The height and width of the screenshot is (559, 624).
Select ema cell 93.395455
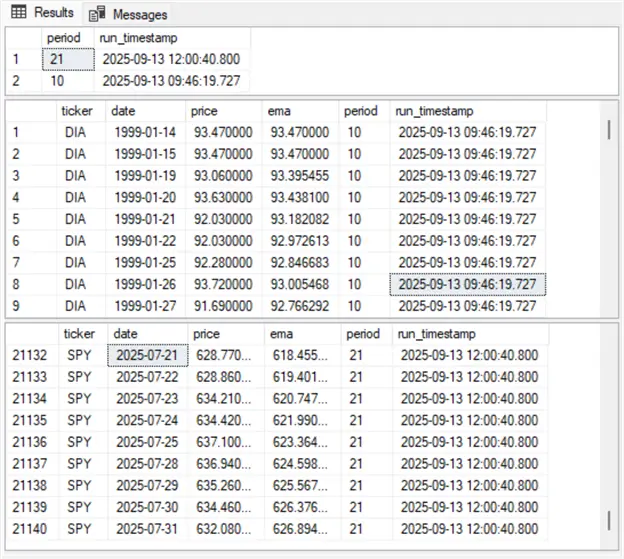coord(300,175)
